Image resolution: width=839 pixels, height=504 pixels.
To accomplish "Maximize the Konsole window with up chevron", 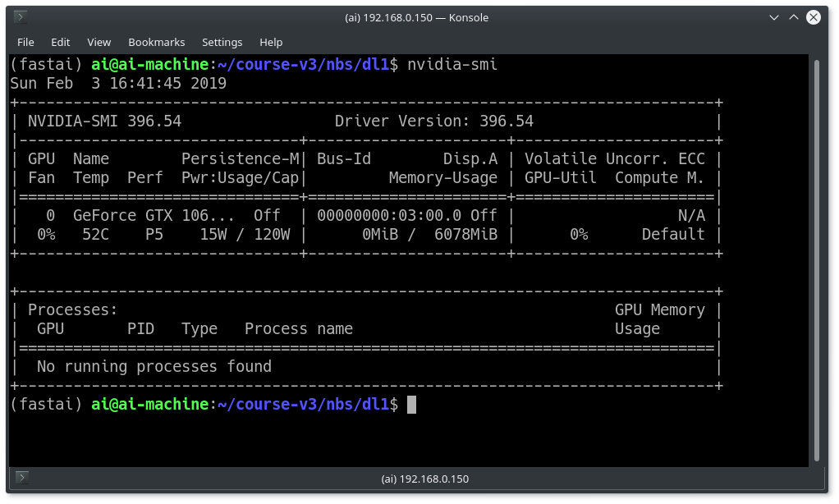I will 794,18.
